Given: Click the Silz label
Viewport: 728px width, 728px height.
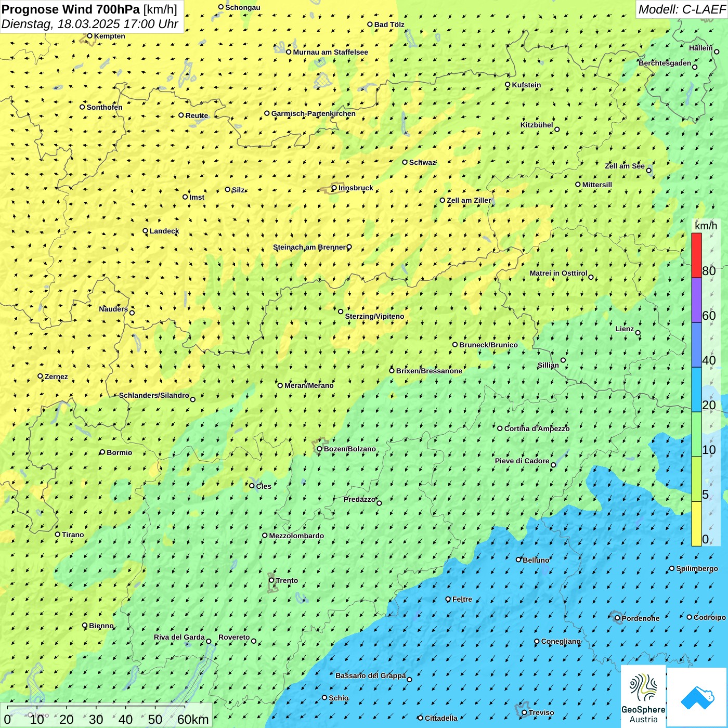Looking at the screenshot, I should [x=238, y=190].
